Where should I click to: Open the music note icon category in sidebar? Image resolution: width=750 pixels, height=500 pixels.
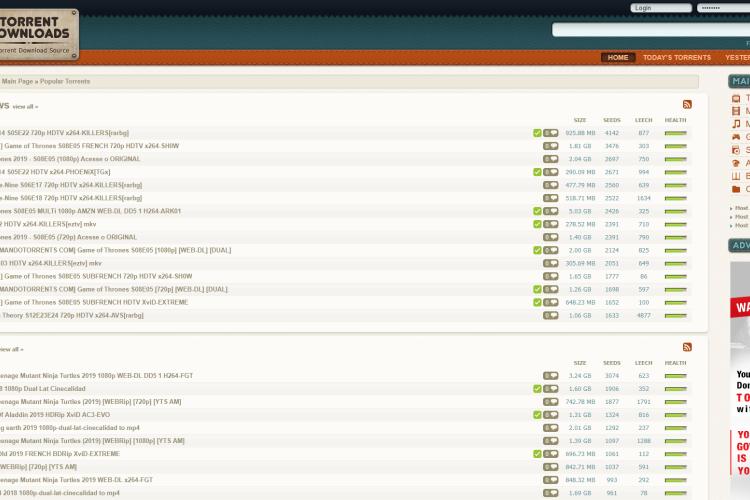736,124
